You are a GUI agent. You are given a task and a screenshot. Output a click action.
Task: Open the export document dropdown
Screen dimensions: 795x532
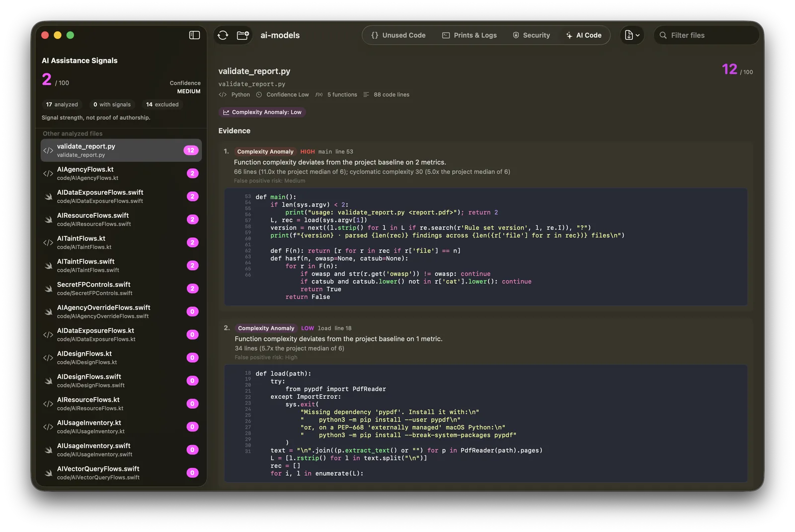[x=632, y=35]
